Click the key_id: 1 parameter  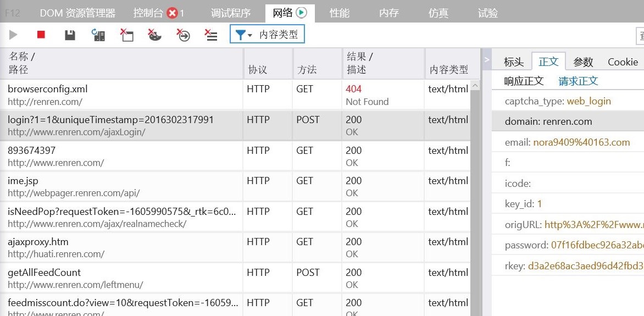click(568, 204)
